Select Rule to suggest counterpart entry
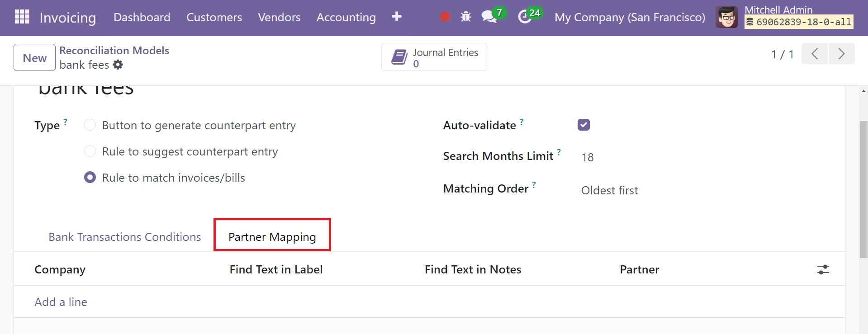This screenshot has width=868, height=334. pos(90,151)
